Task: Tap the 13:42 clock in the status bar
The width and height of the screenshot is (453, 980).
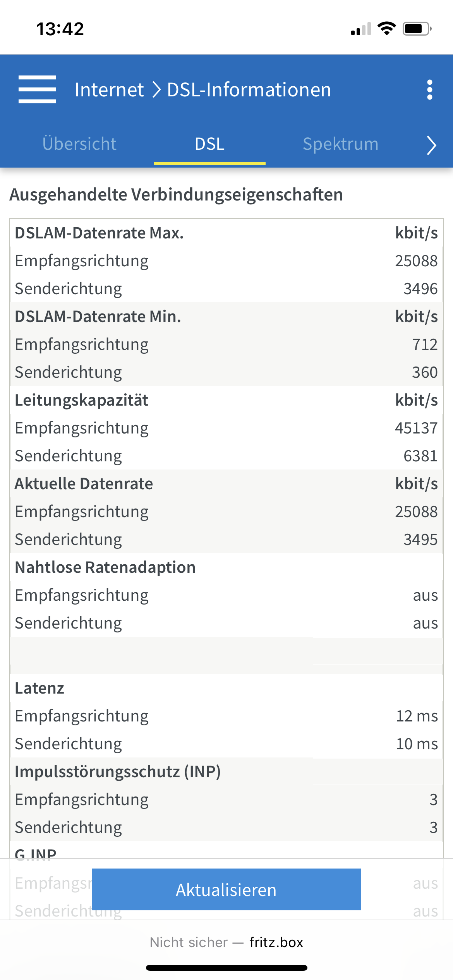Action: pos(60,29)
